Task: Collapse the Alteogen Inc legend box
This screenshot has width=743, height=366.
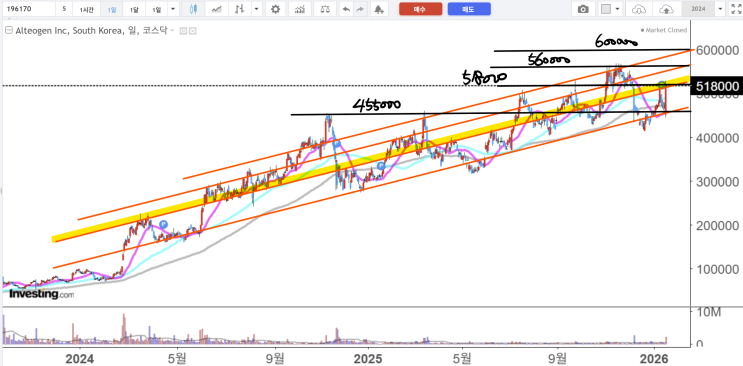Action: click(x=9, y=30)
